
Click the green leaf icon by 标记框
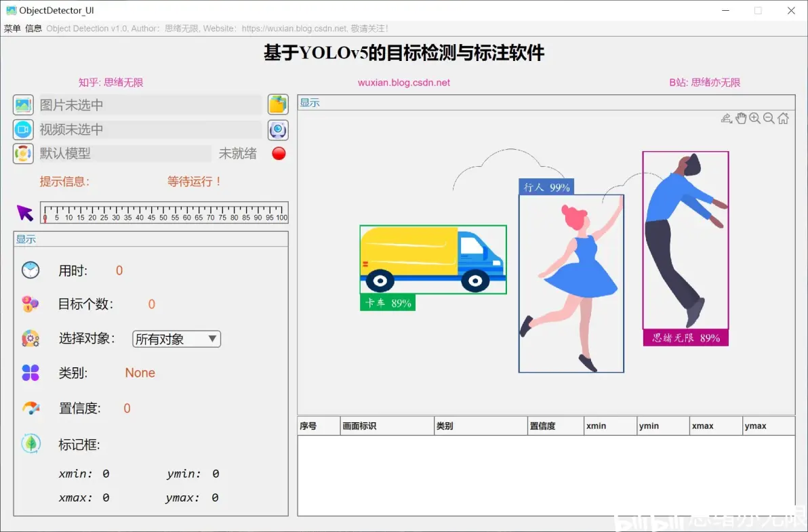click(31, 443)
